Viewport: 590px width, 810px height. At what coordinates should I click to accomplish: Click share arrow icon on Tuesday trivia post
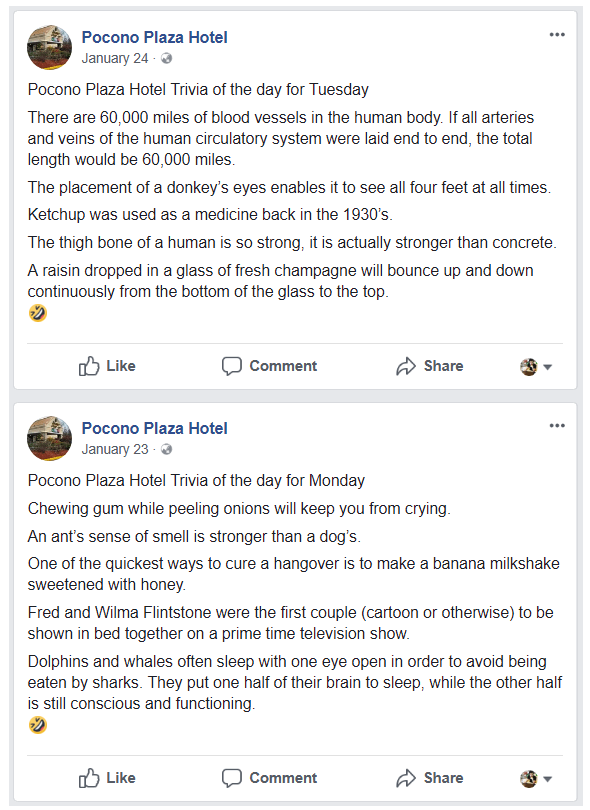pos(406,366)
